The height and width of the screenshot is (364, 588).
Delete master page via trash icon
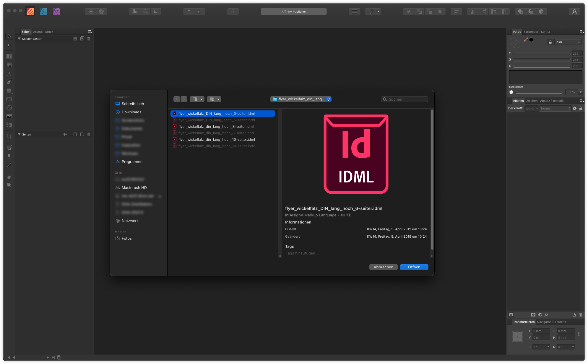coord(89,39)
